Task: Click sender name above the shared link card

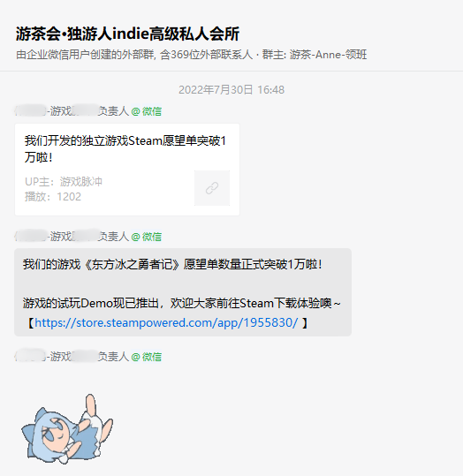Action: [x=72, y=111]
